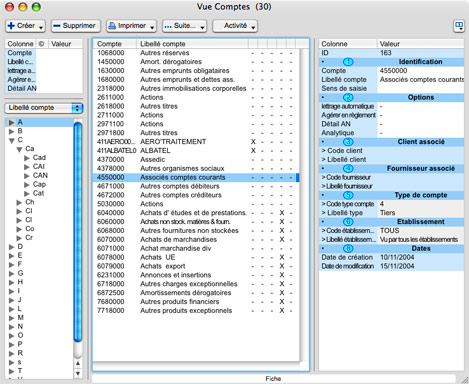469x384 pixels.
Task: Click the Supprimer button
Action: pos(76,26)
